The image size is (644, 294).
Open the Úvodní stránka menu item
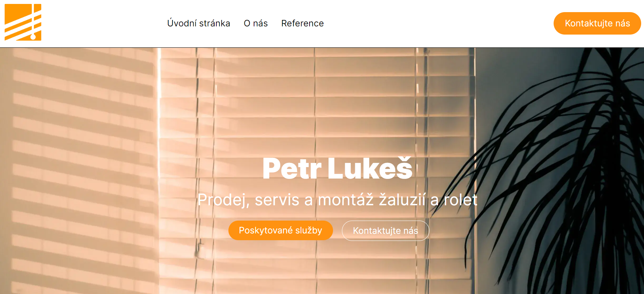(x=199, y=24)
